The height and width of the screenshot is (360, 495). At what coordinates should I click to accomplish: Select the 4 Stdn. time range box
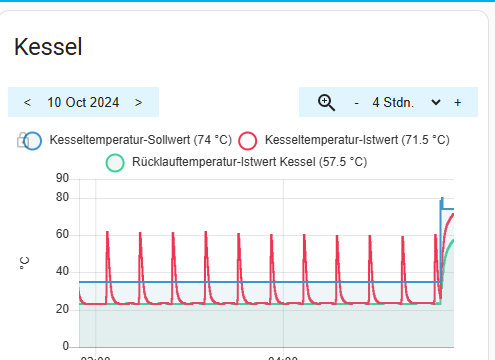[x=393, y=102]
